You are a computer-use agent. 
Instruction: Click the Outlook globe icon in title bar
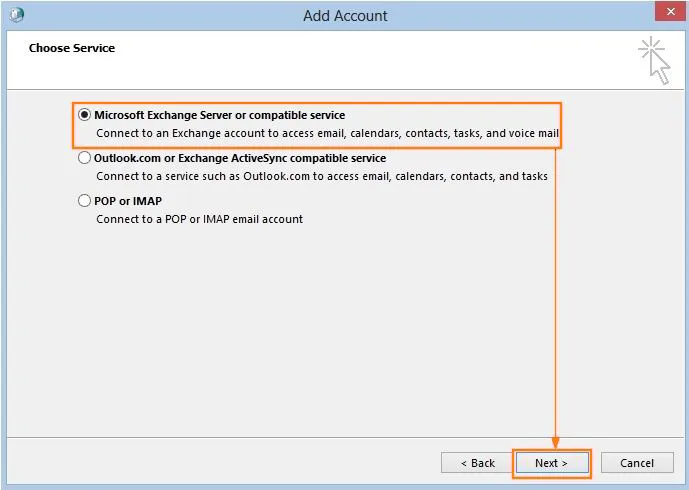coord(17,15)
